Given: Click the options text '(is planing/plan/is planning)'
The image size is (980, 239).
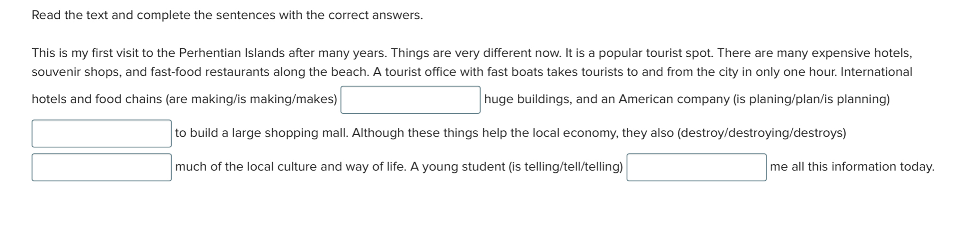Looking at the screenshot, I should click(x=812, y=99).
